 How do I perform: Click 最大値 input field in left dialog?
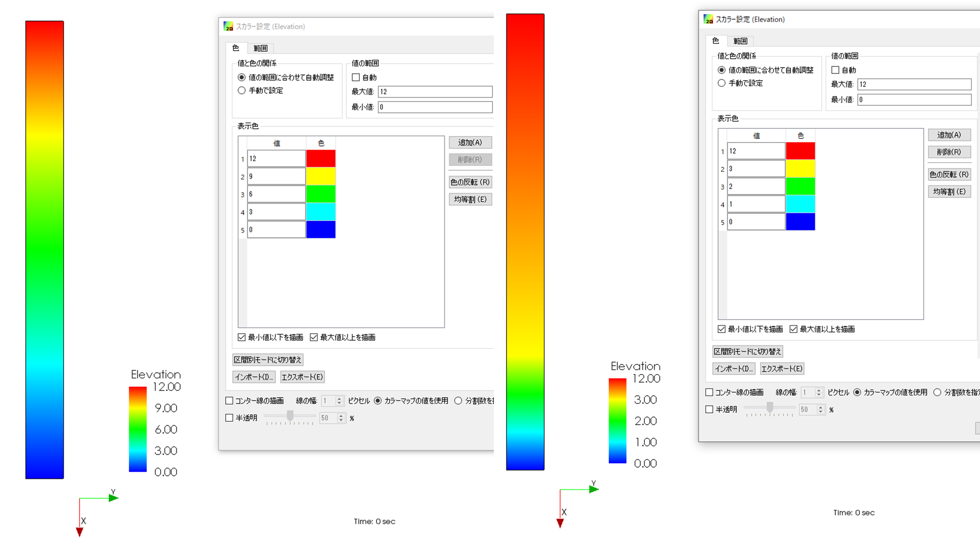point(435,92)
